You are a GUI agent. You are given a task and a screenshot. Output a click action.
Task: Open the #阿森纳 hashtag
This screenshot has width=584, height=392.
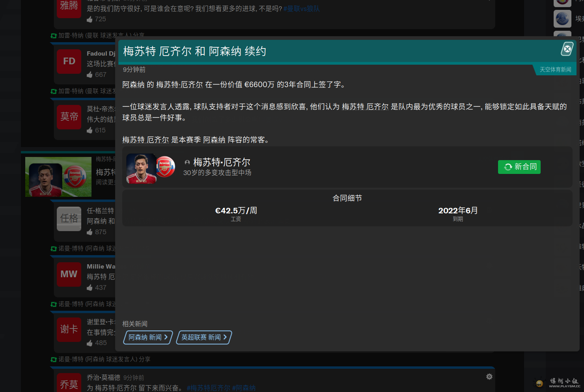pos(244,388)
